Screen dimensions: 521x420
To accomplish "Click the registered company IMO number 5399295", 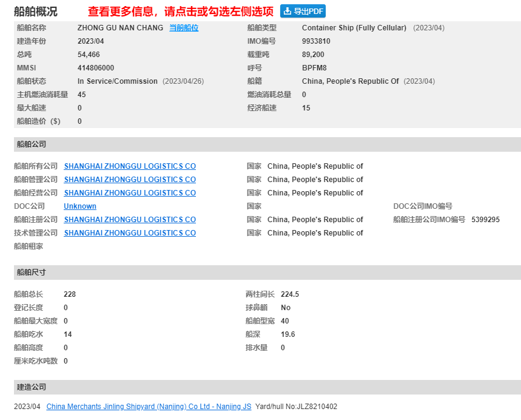I will click(485, 220).
